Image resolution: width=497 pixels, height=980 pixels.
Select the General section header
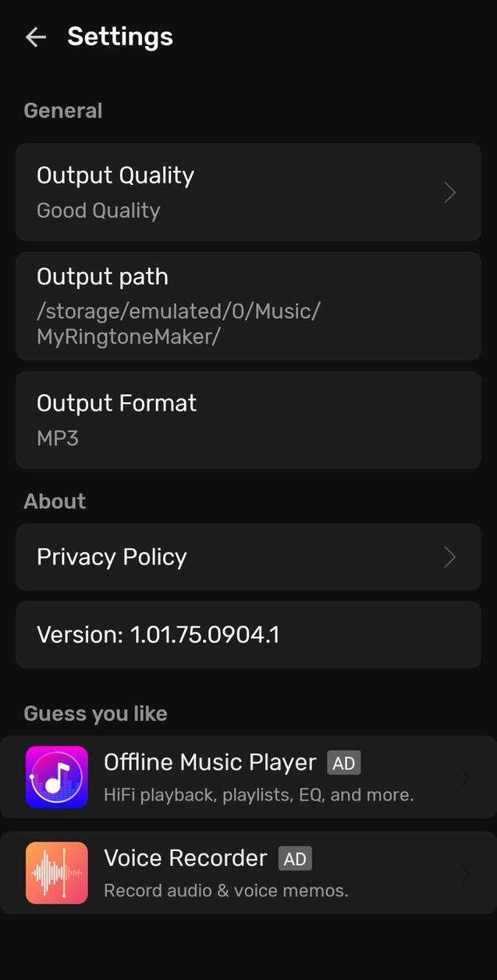click(x=62, y=110)
